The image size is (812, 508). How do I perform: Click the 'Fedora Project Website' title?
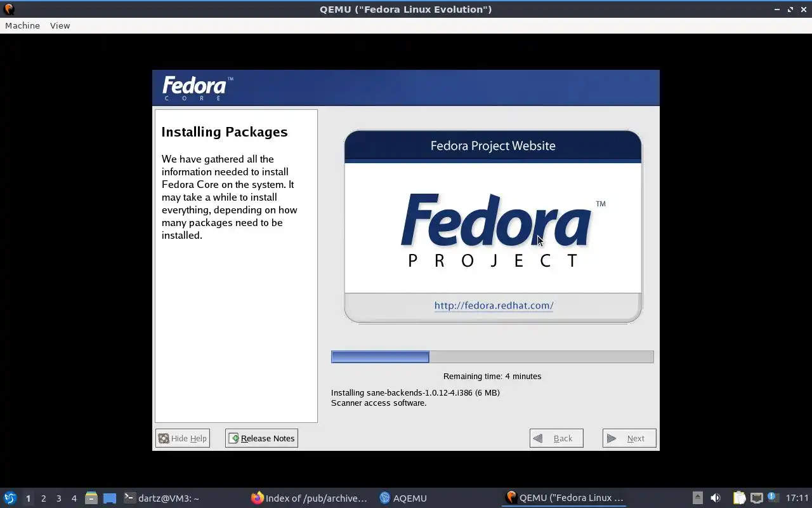coord(493,145)
